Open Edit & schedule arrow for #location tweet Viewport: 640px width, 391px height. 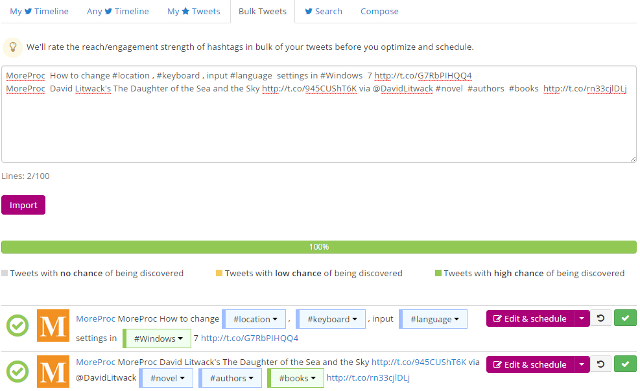click(582, 319)
